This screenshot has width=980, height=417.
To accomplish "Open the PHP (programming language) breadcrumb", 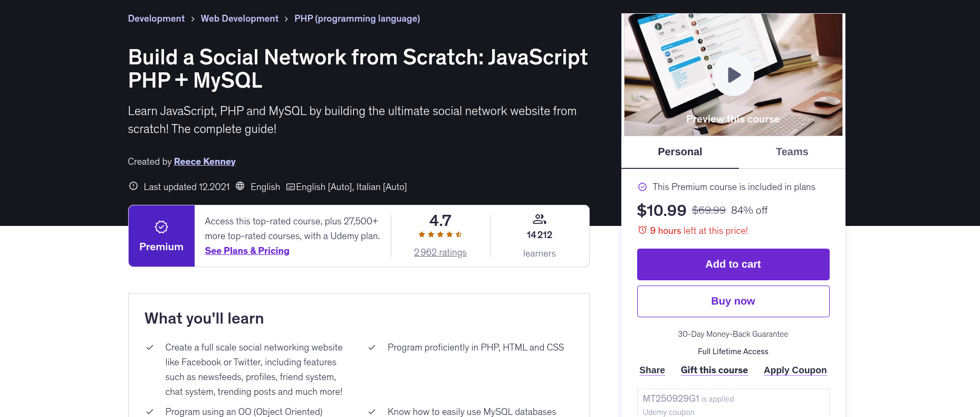I will 357,18.
